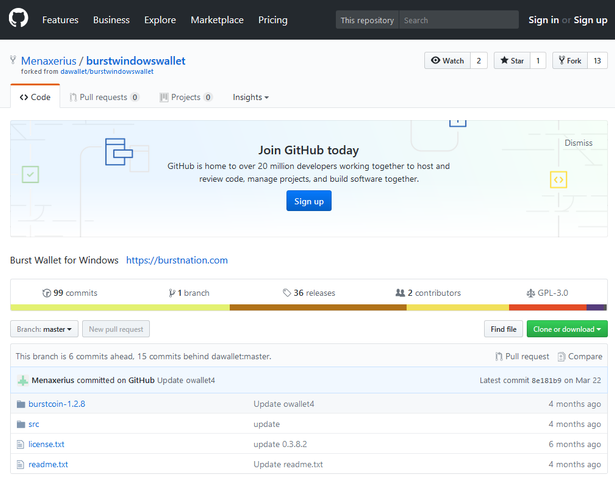
Task: Switch to the Pull requests tab
Action: point(104,98)
